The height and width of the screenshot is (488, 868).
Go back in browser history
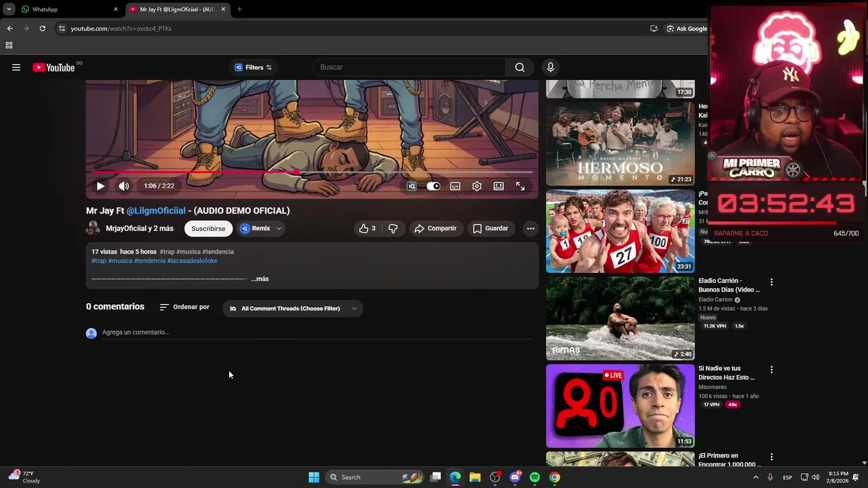(9, 28)
